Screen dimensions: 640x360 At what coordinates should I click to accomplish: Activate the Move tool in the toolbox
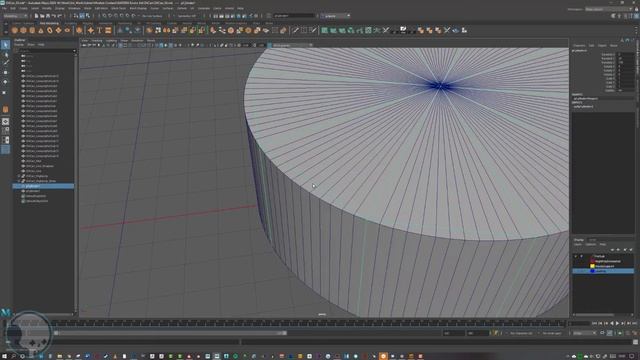pos(5,73)
